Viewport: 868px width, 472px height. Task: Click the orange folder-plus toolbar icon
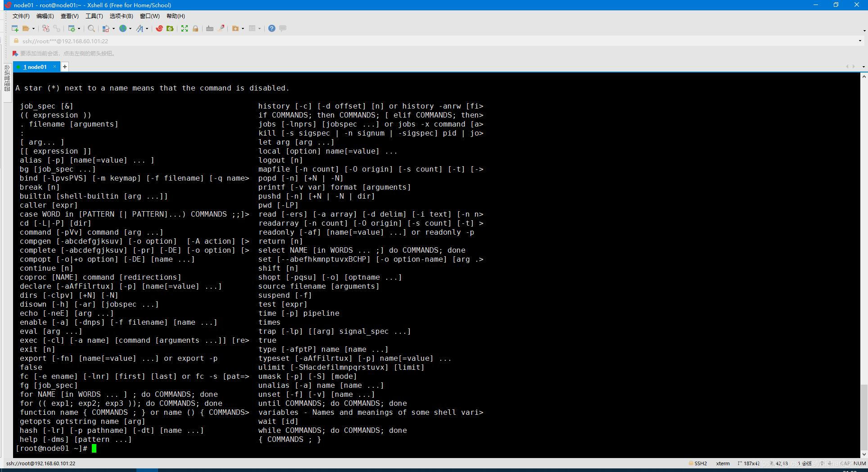tap(235, 28)
